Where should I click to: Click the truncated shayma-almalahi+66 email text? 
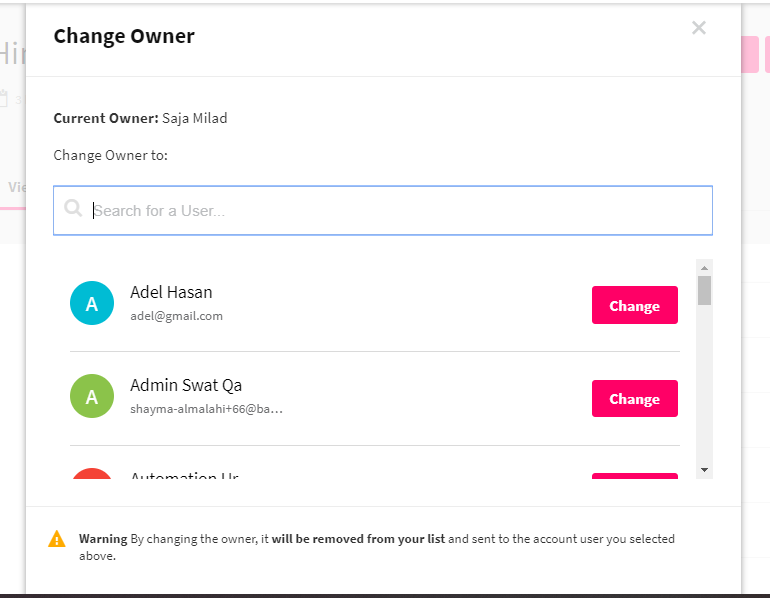(x=206, y=409)
